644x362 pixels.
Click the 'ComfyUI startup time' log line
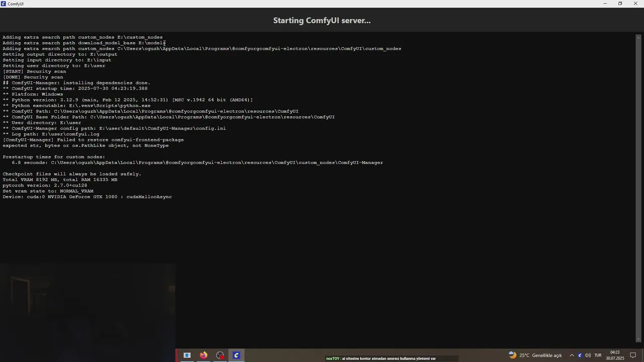75,88
